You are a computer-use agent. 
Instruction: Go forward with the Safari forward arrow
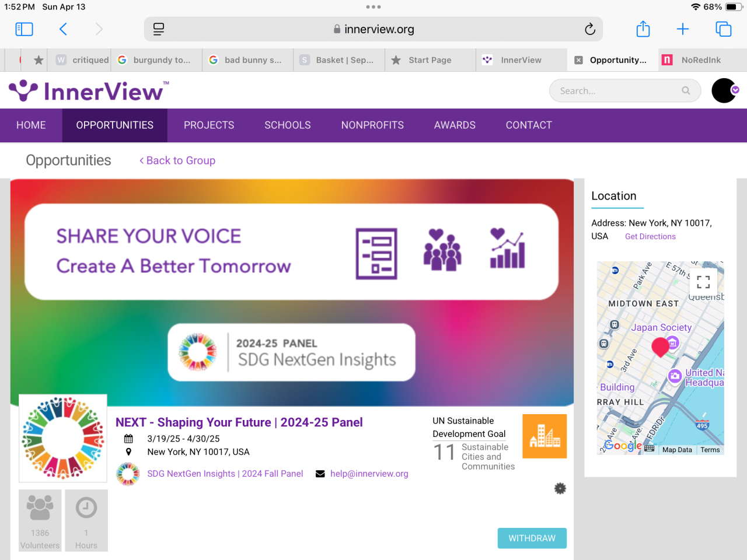point(99,29)
